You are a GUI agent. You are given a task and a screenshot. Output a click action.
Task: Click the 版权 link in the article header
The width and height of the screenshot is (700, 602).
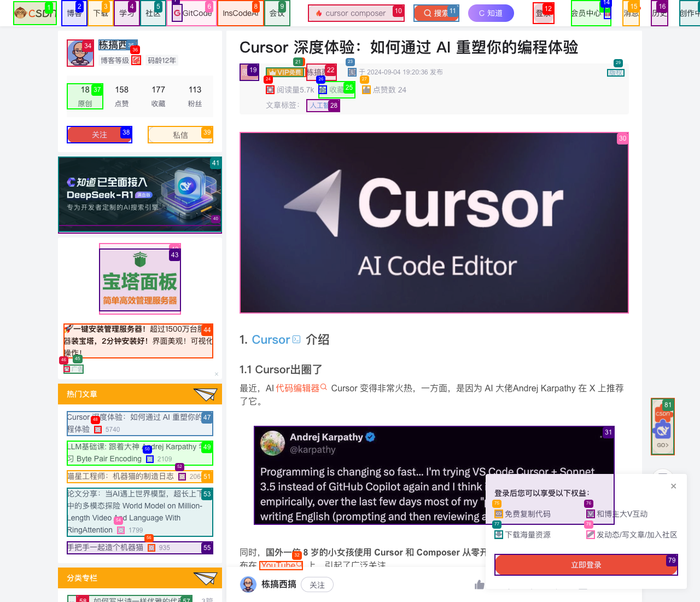(x=616, y=72)
